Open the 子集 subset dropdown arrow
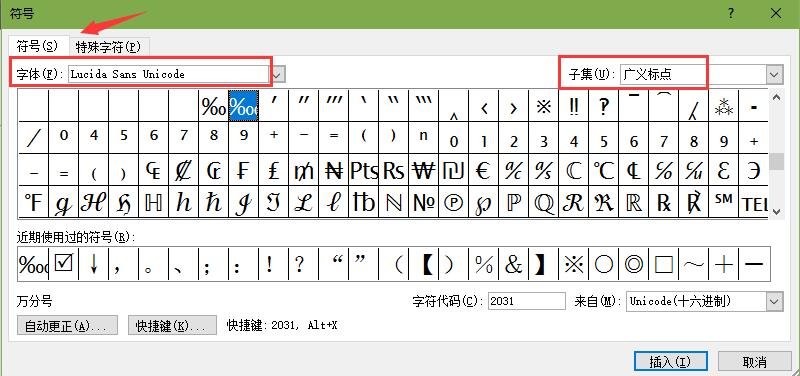 click(774, 74)
